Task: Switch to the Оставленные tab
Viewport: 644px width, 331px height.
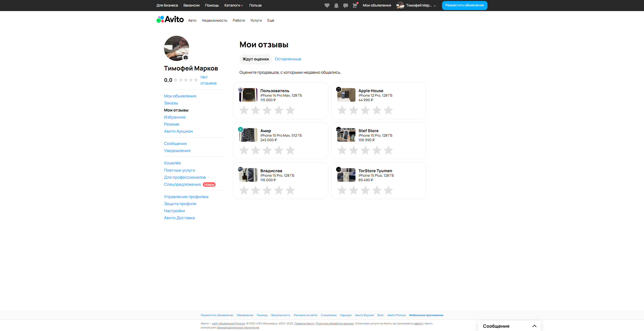Action: (288, 59)
